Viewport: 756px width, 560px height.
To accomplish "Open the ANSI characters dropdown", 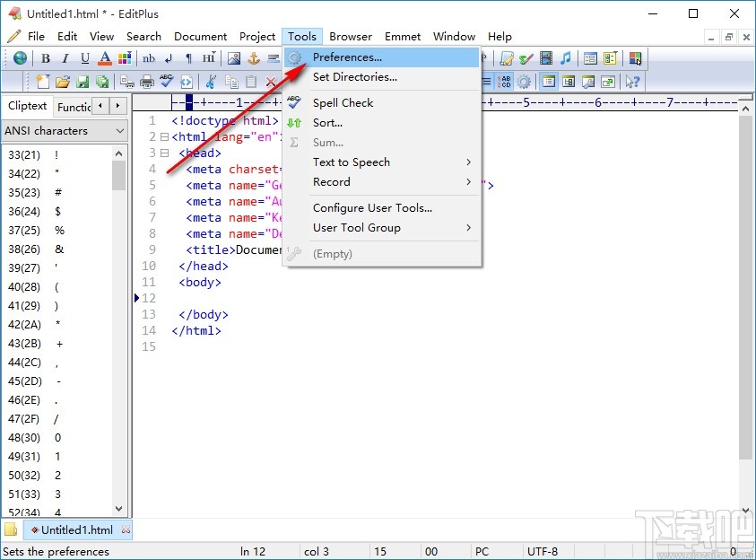I will 65,131.
